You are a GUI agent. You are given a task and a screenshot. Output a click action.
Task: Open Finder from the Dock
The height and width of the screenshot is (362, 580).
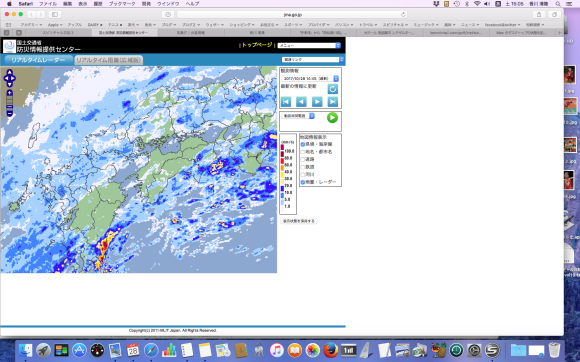(26, 350)
